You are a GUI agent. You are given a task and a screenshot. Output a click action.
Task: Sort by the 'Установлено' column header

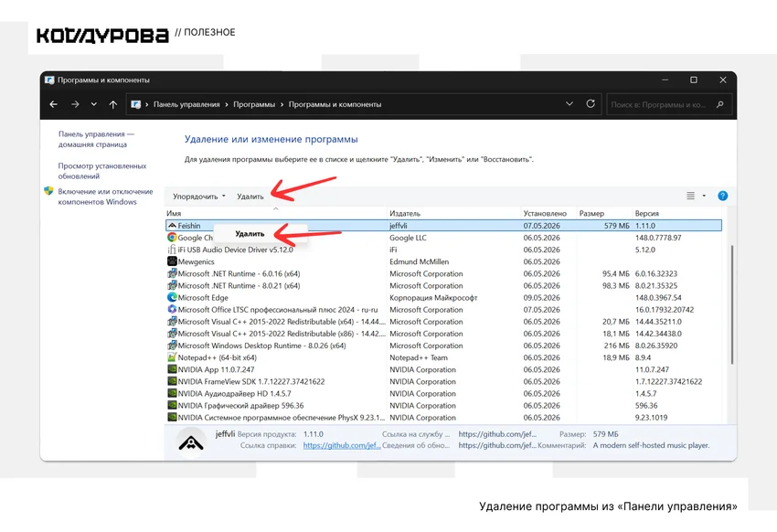point(545,214)
